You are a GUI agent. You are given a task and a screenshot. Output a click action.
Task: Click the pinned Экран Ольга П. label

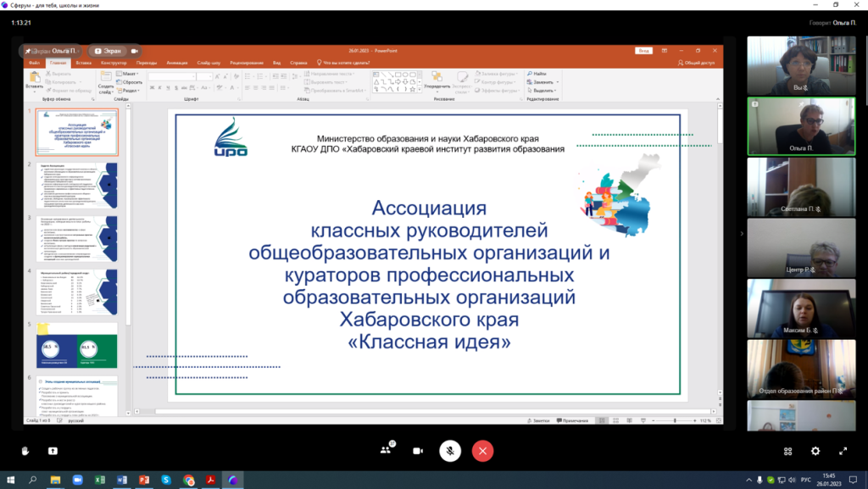(x=51, y=51)
